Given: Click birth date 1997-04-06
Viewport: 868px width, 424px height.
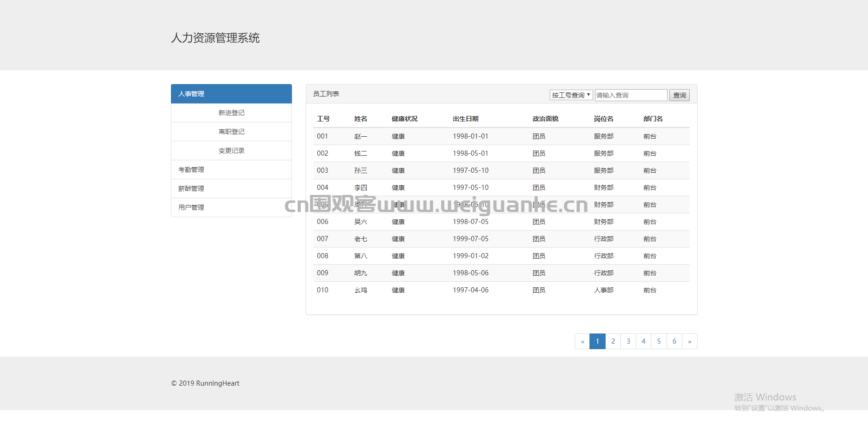Looking at the screenshot, I should 471,290.
